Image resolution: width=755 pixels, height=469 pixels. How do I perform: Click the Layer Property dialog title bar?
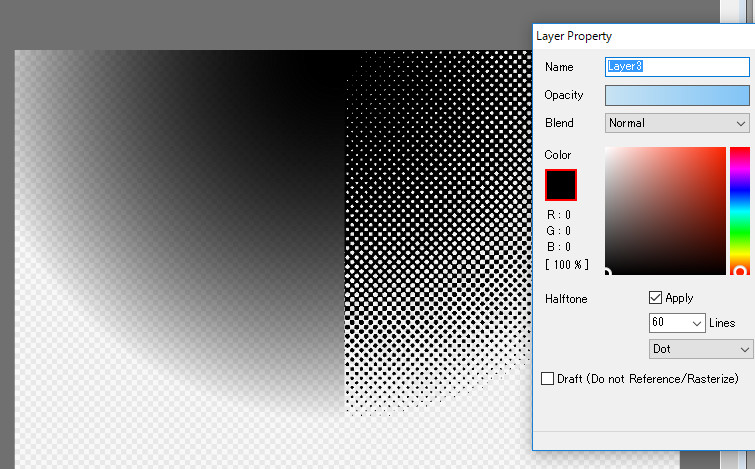[644, 36]
